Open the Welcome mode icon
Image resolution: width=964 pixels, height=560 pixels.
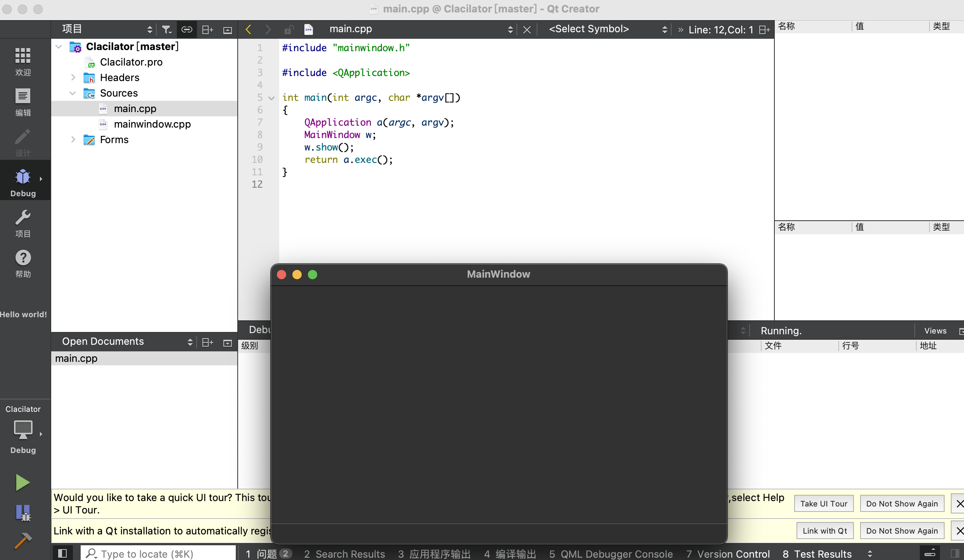[23, 60]
